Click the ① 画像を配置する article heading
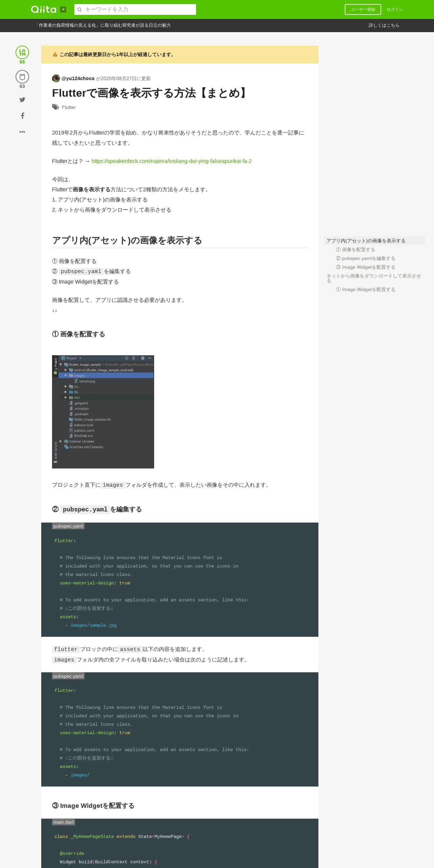The image size is (434, 868). [x=78, y=334]
